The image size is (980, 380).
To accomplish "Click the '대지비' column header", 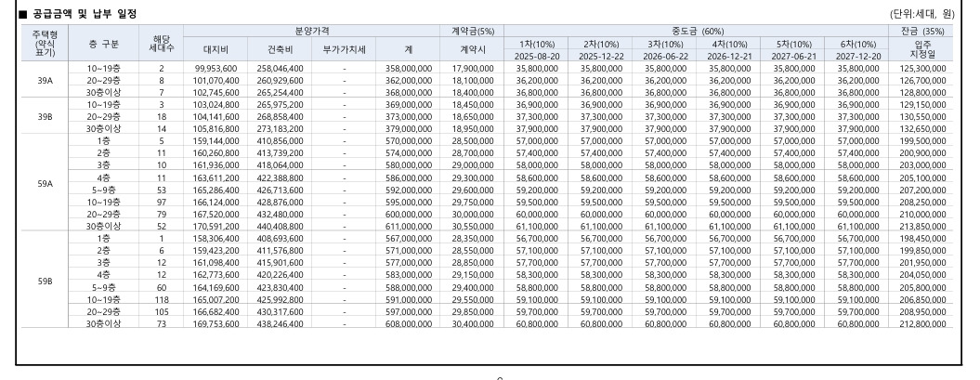I will pyautogui.click(x=216, y=49).
